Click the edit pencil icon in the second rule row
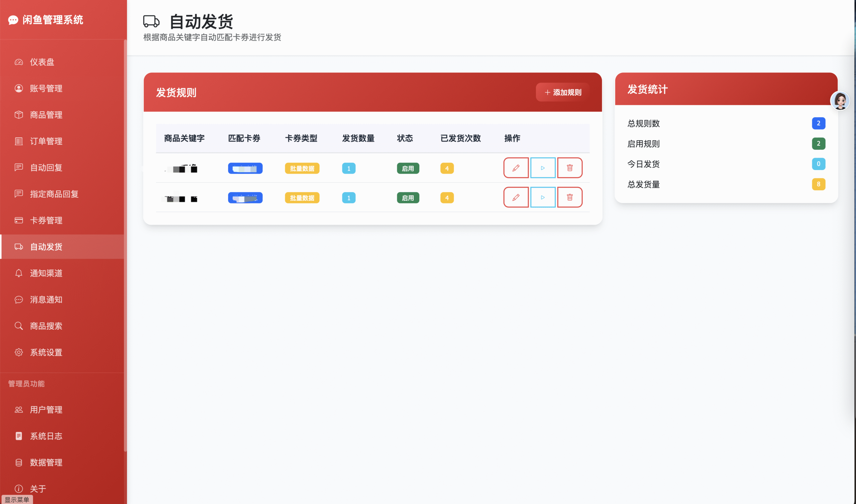This screenshot has width=856, height=504. point(516,197)
